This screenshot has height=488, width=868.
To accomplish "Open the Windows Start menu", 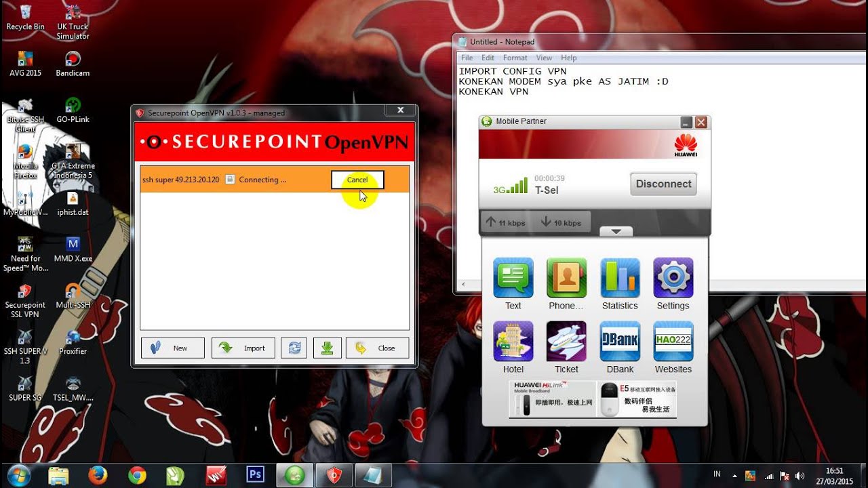I will coord(18,474).
